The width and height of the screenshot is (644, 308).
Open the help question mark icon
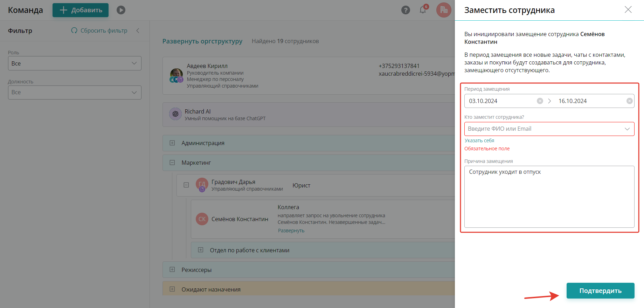tap(406, 10)
